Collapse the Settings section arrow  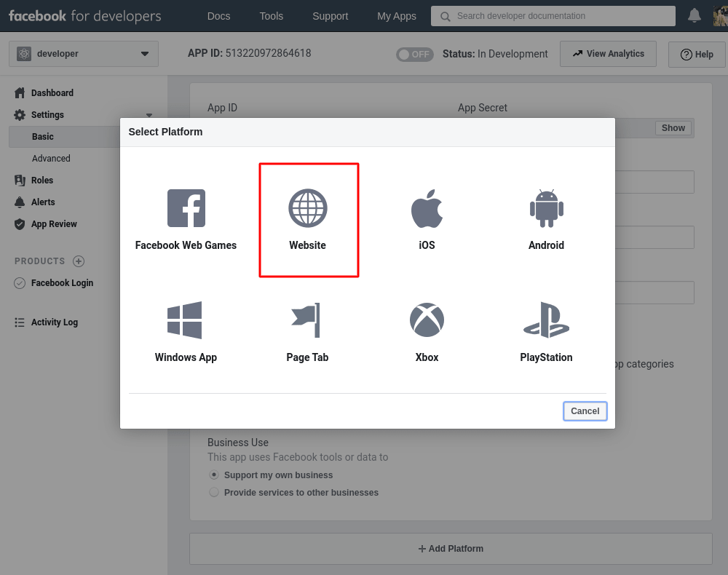pos(149,115)
